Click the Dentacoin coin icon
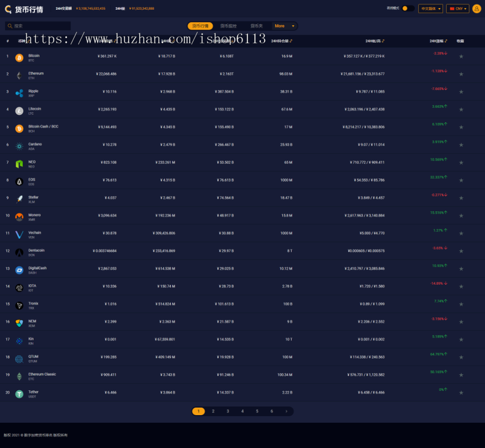 tap(19, 252)
